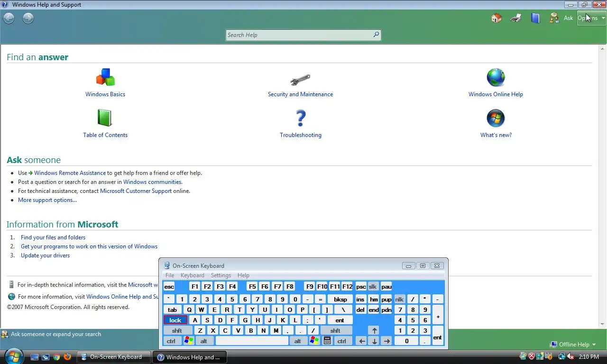Image resolution: width=607 pixels, height=364 pixels.
Task: Open Keyboard menu in On-Screen Keyboard
Action: tap(192, 275)
